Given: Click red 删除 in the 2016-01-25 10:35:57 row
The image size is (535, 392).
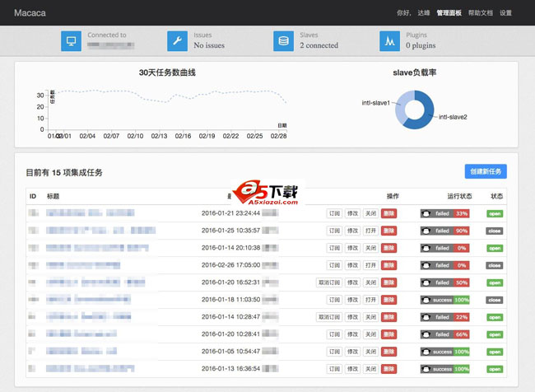Looking at the screenshot, I should tap(388, 231).
